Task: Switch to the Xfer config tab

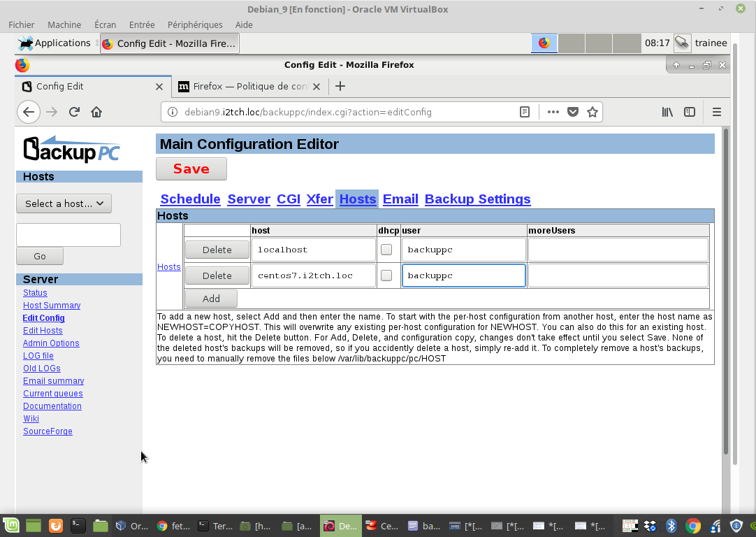Action: [319, 199]
